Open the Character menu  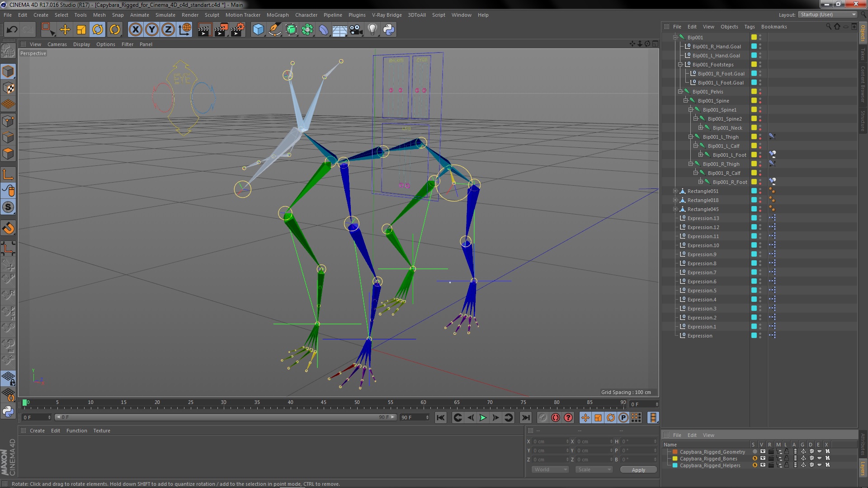[x=307, y=14]
